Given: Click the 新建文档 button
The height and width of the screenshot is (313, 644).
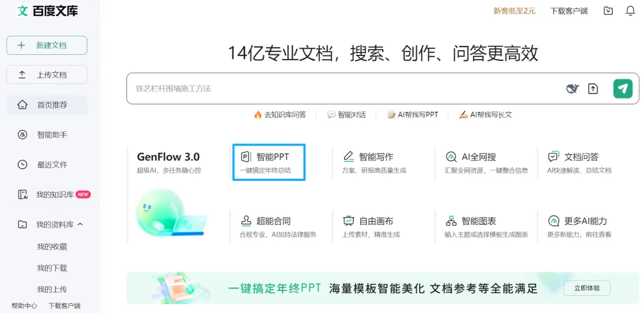Looking at the screenshot, I should coord(47,45).
